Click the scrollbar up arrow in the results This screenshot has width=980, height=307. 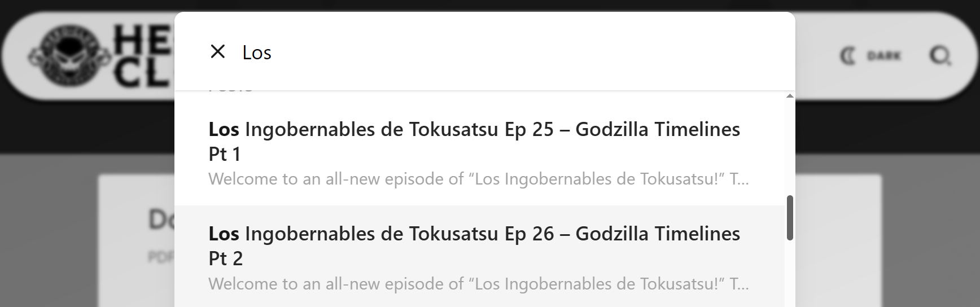coord(790,96)
